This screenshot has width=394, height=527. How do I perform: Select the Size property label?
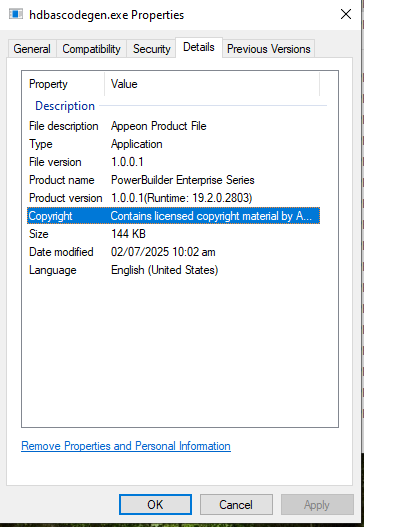(39, 234)
